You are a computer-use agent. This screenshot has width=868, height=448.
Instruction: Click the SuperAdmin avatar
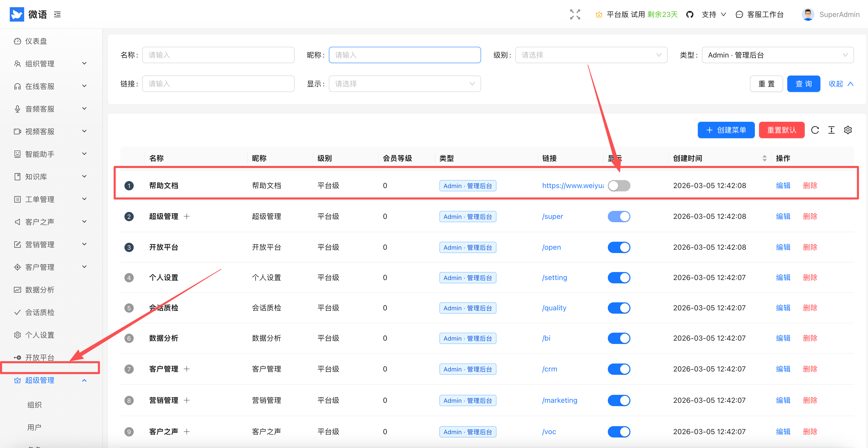tap(808, 14)
